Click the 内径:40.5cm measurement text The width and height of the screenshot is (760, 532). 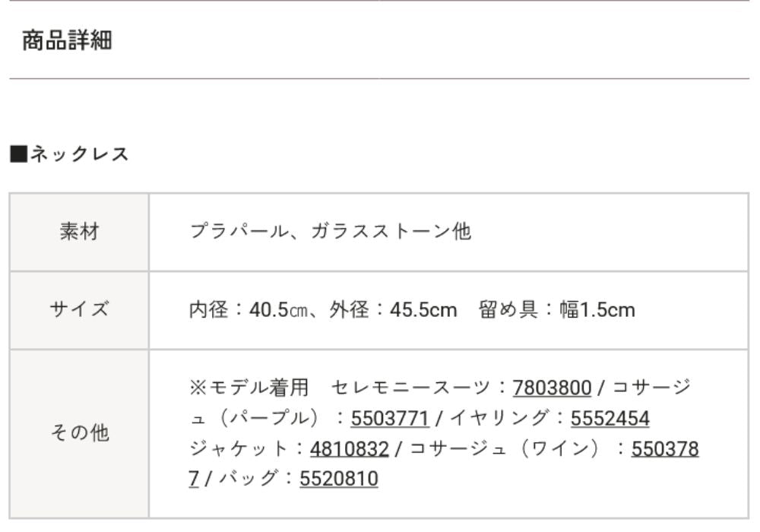(249, 309)
